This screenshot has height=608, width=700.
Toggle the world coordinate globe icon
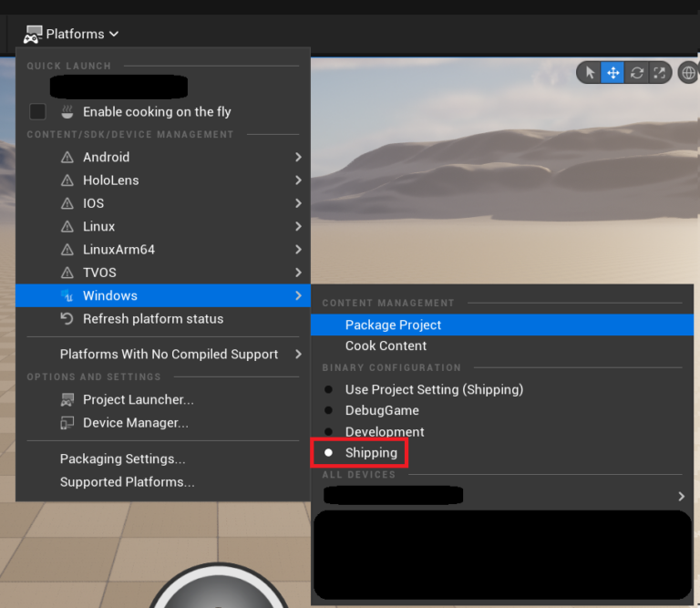coord(688,72)
